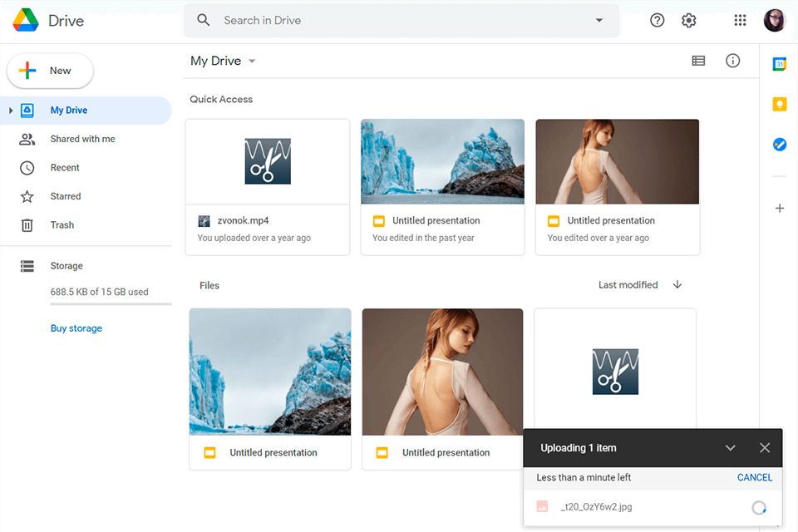This screenshot has width=798, height=532.
Task: Open Google Calendar from the side panel
Action: (x=779, y=62)
